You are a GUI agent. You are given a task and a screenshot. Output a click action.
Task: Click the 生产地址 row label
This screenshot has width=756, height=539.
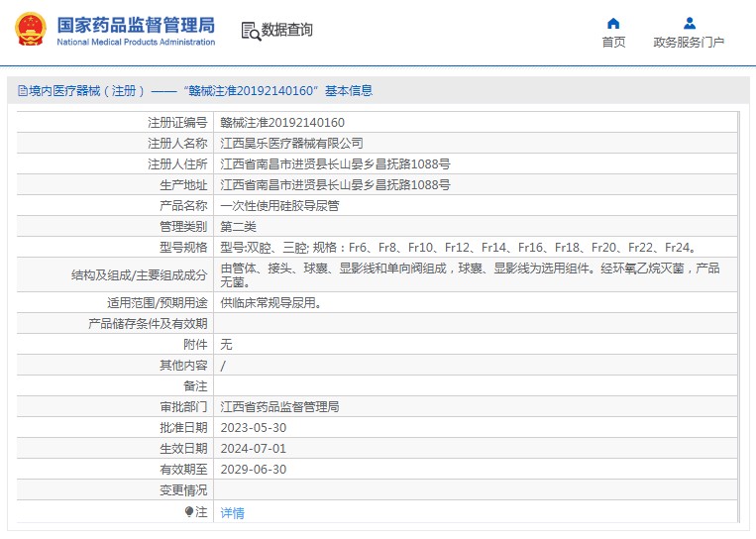tap(183, 184)
